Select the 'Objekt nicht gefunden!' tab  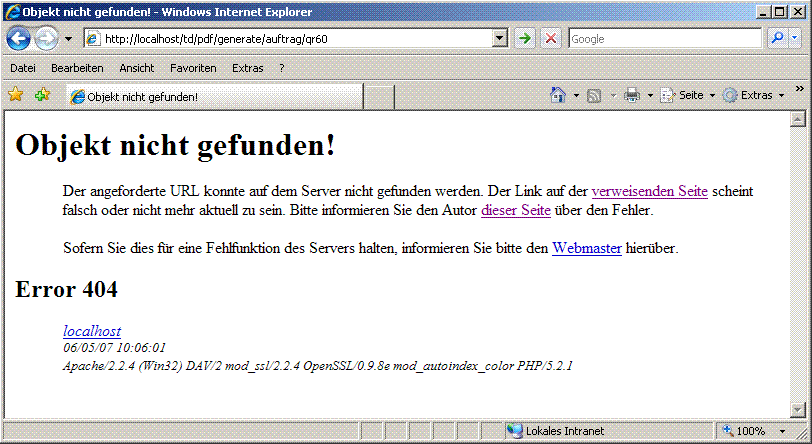[212, 97]
